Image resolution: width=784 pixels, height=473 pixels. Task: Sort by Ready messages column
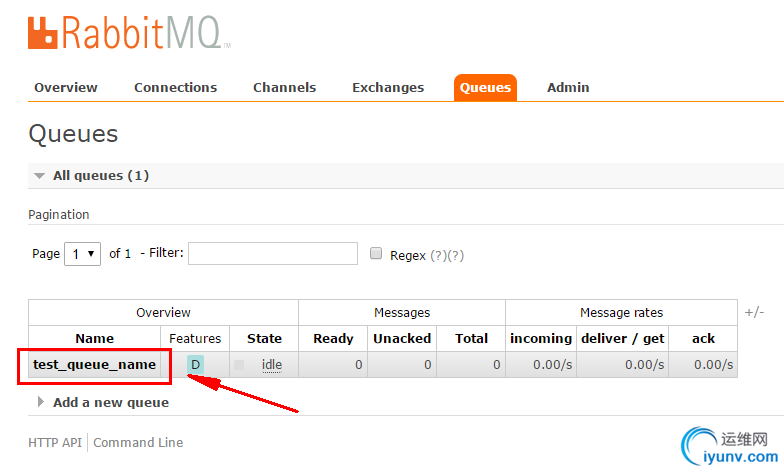coord(333,338)
